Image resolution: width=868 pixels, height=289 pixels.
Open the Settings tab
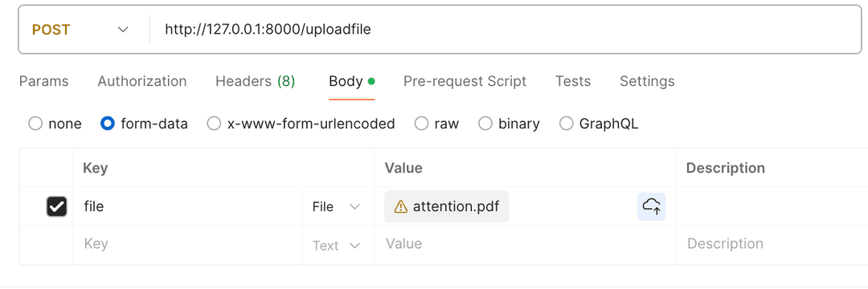click(x=647, y=81)
